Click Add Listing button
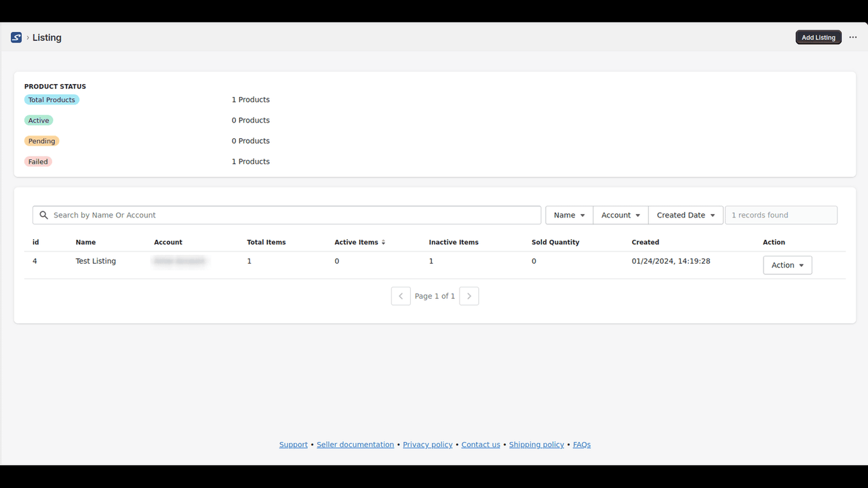This screenshot has width=868, height=488. coord(818,38)
